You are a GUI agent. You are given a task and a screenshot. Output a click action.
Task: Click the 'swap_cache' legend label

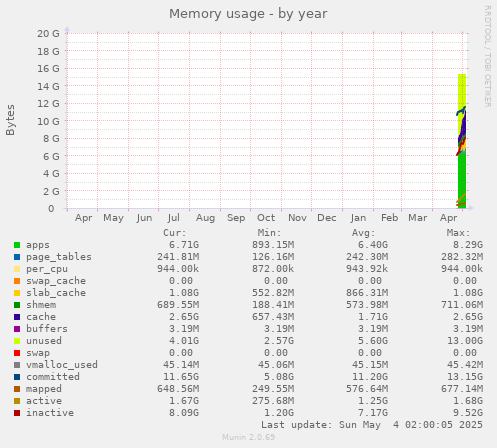point(56,281)
